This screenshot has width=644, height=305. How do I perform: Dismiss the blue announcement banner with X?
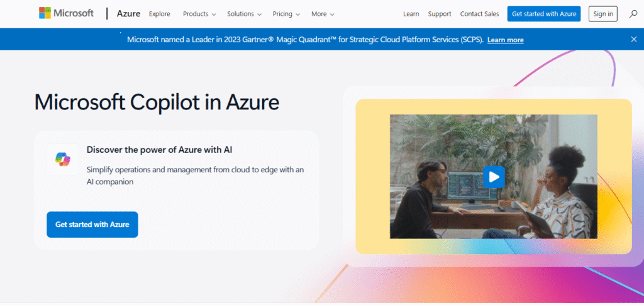click(x=633, y=39)
